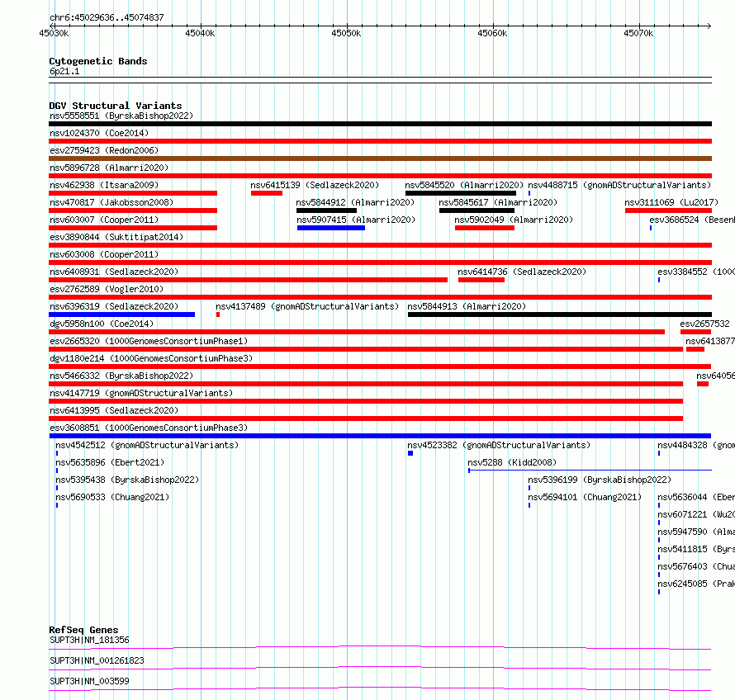Viewport: 735px width, 700px height.
Task: Select nsv5845617 (Almarri2020) label
Action: (498, 202)
